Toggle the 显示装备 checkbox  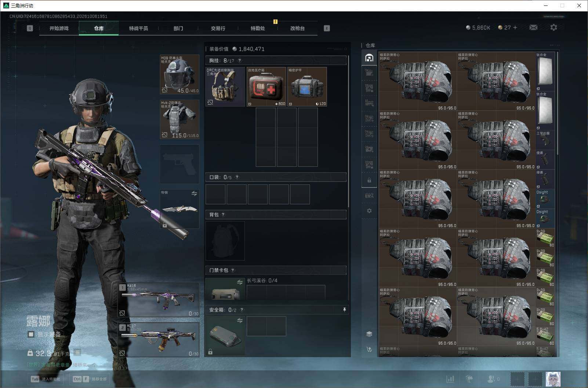click(x=31, y=334)
